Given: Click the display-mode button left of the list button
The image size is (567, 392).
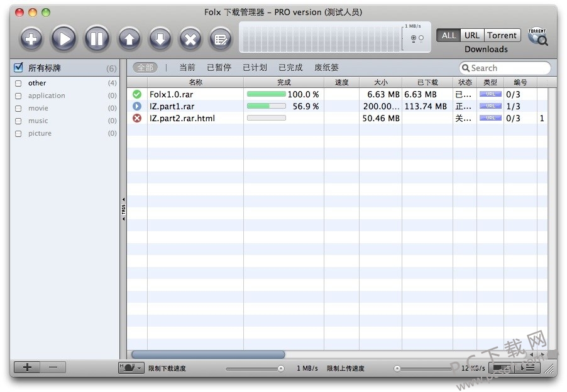Looking at the screenshot, I should point(502,368).
